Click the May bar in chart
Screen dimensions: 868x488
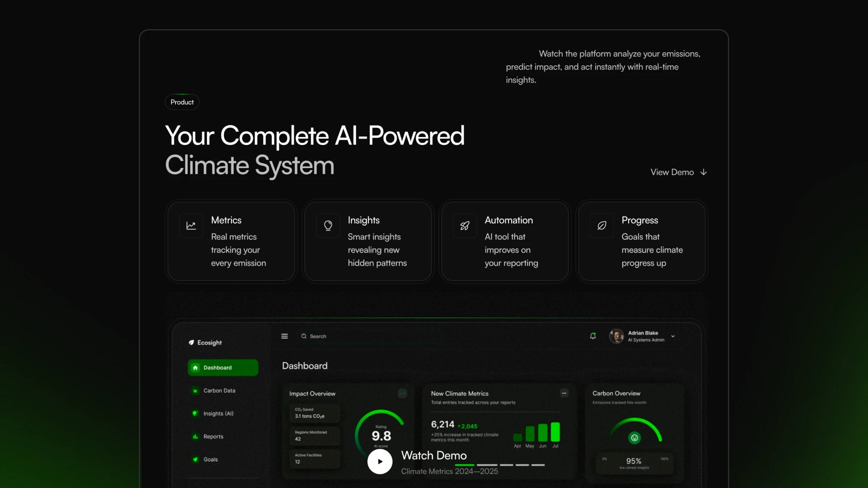pos(530,434)
